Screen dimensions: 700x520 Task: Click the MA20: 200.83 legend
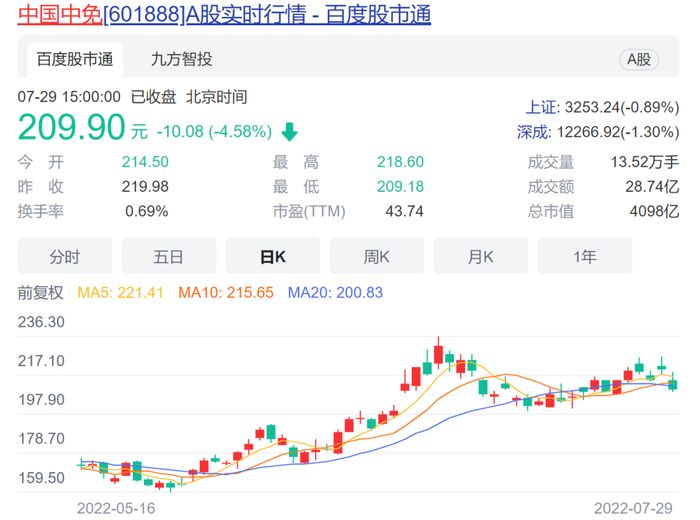point(335,293)
